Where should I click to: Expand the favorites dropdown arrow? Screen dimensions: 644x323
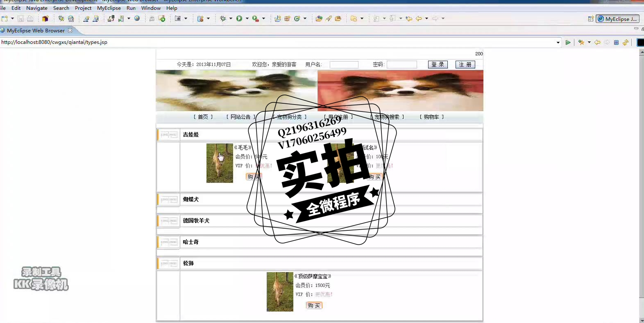point(589,42)
